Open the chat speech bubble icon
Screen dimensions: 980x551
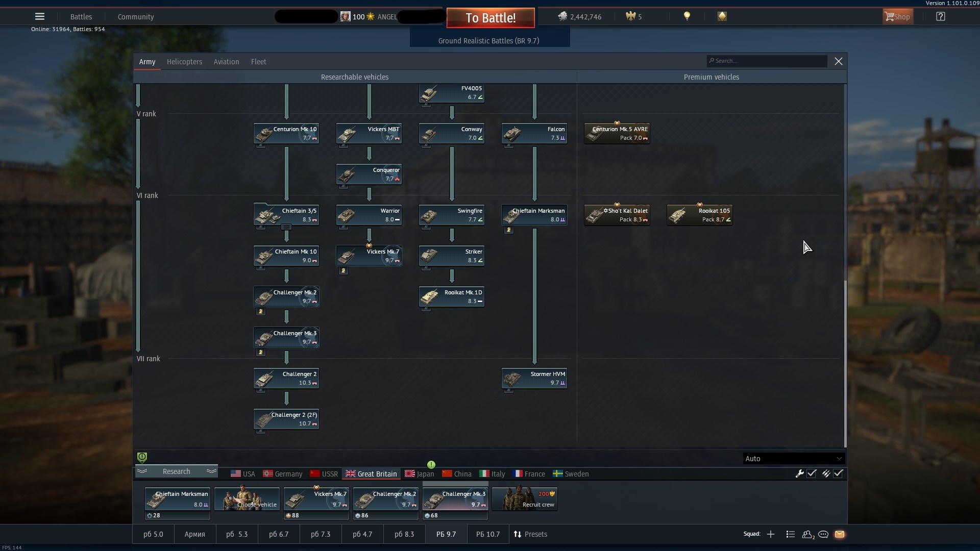pyautogui.click(x=823, y=534)
